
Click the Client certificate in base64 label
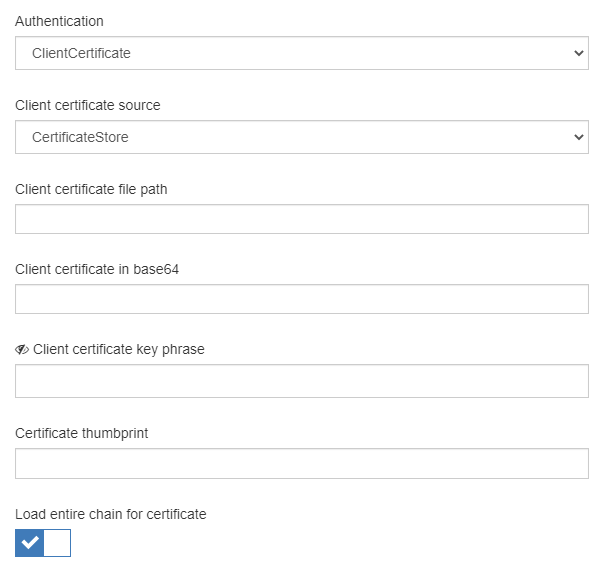[97, 269]
